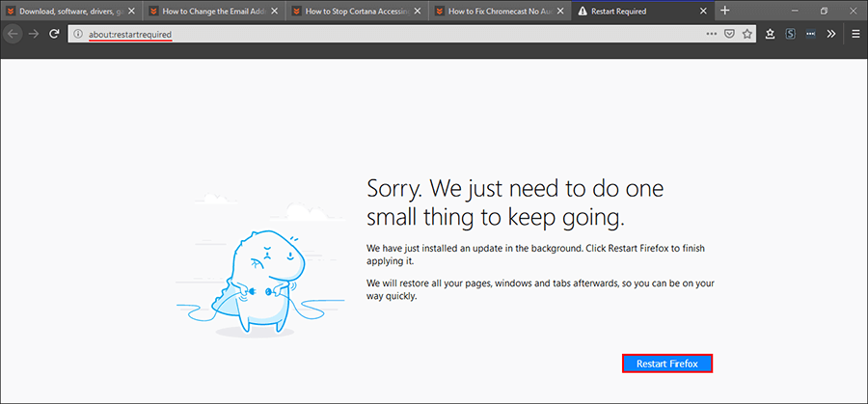Minimize the Firefox window
This screenshot has width=868, height=404.
(794, 11)
